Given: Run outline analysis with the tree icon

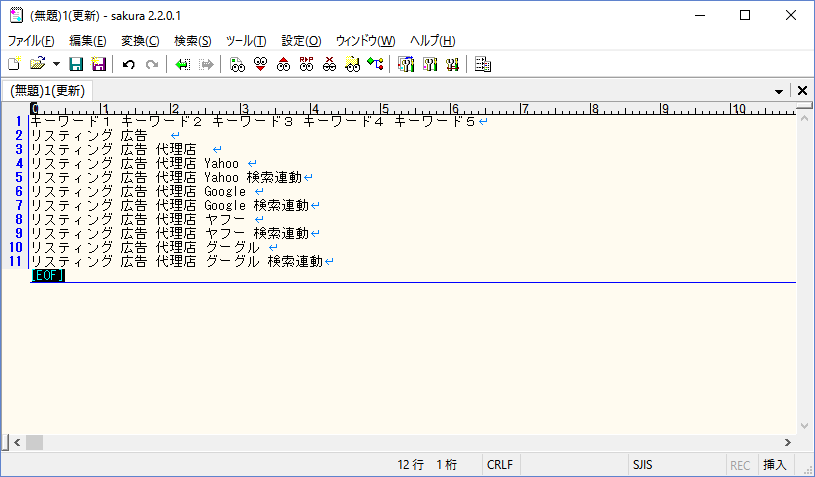Looking at the screenshot, I should (x=375, y=64).
